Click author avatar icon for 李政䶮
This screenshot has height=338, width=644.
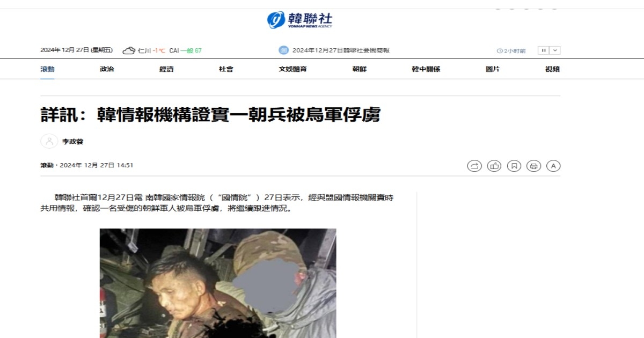(49, 141)
